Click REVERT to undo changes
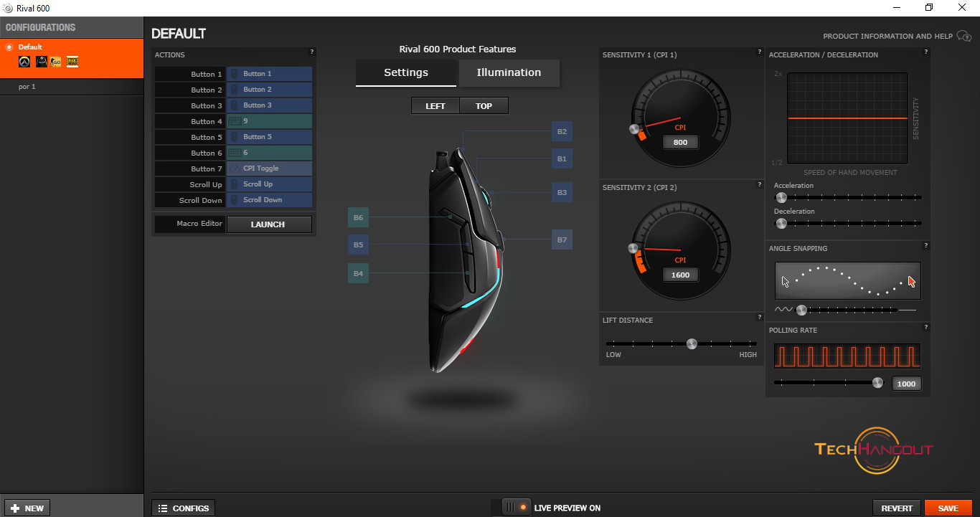 (x=897, y=508)
